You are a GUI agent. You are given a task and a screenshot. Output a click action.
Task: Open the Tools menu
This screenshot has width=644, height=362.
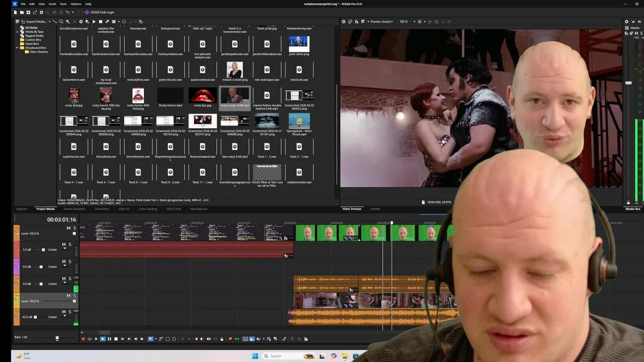pos(63,4)
